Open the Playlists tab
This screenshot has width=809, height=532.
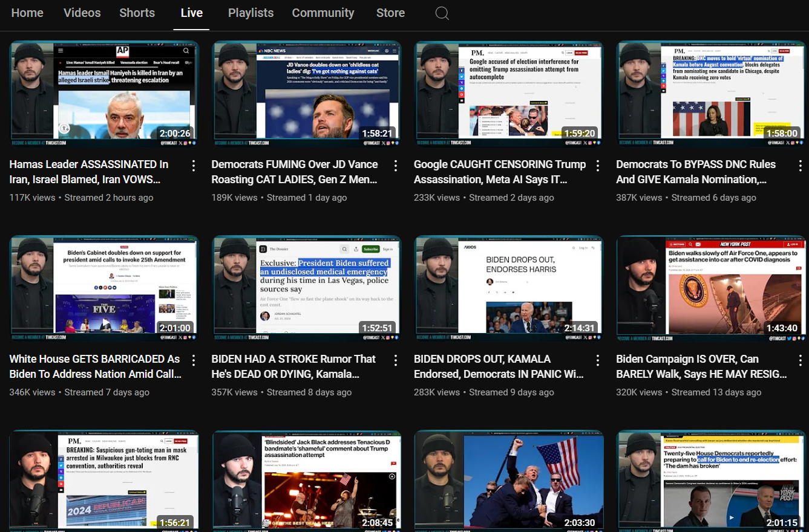coord(251,13)
